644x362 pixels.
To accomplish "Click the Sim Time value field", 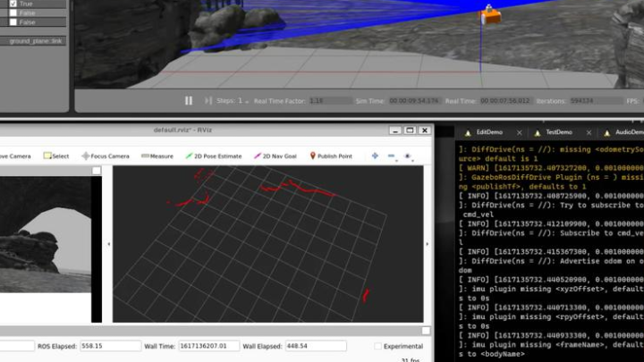I will [414, 101].
